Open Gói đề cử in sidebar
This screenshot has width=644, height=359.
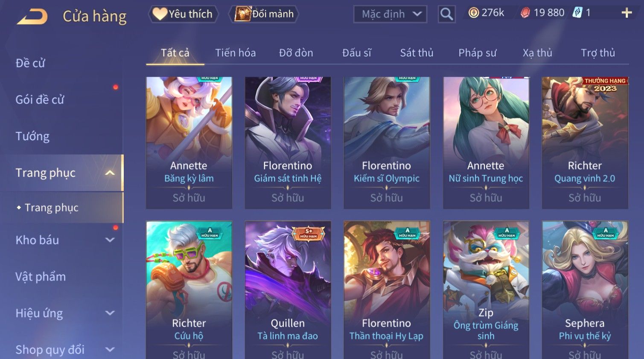40,100
